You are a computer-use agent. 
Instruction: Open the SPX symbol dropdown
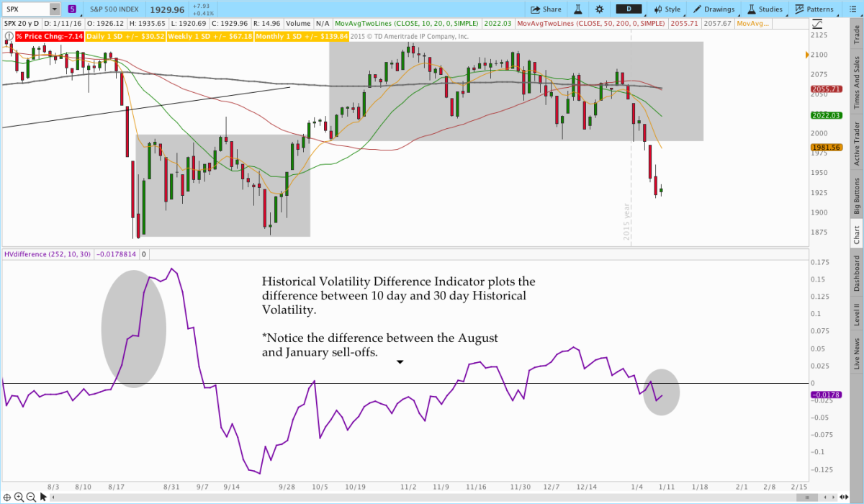point(55,9)
